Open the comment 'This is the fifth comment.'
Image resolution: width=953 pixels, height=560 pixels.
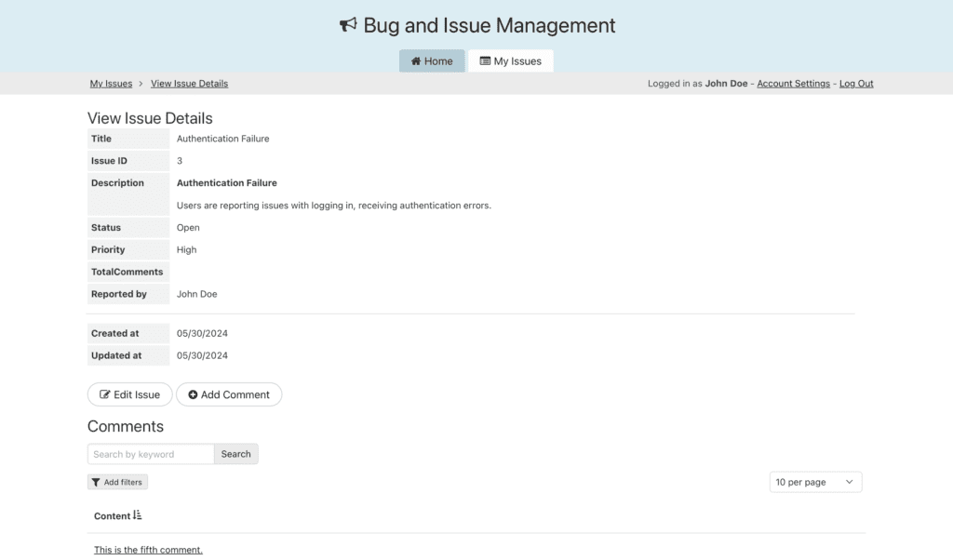pyautogui.click(x=148, y=550)
